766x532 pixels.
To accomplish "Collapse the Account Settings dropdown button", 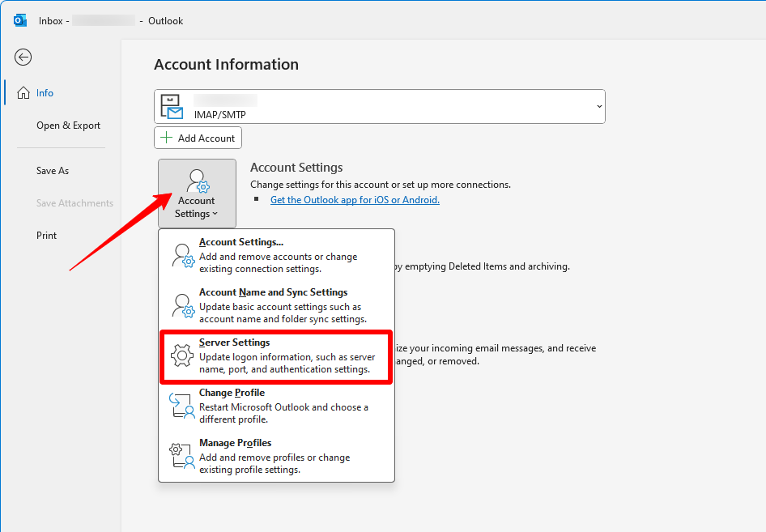I will [197, 194].
